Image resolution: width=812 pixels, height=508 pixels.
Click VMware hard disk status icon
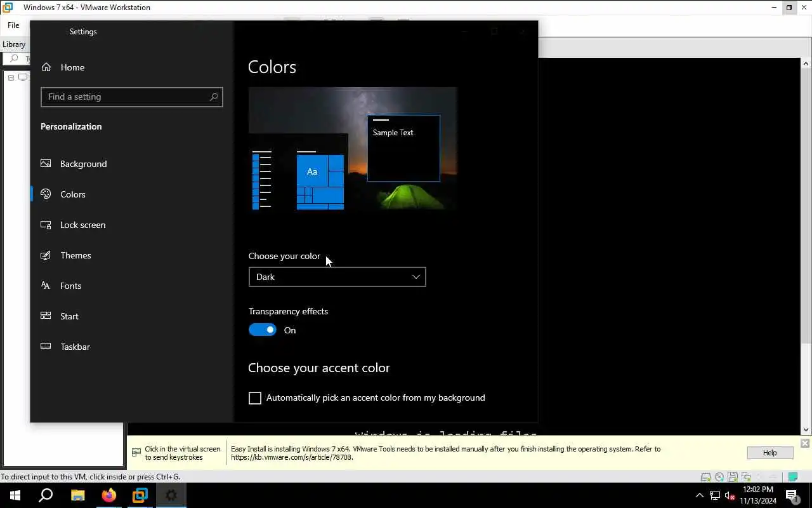[705, 477]
